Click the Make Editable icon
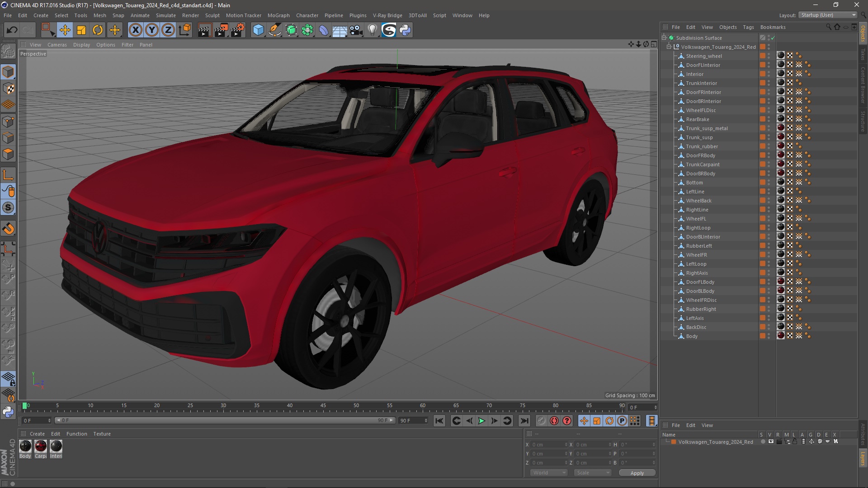The image size is (868, 488). tap(8, 51)
